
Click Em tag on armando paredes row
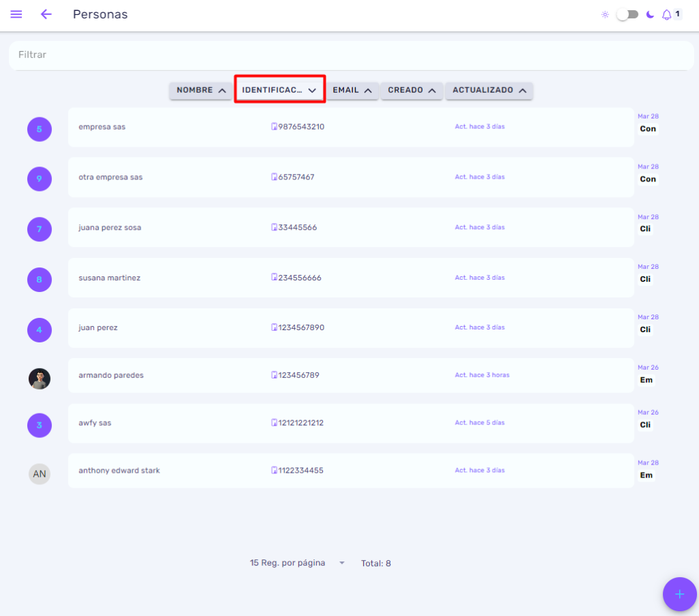click(646, 380)
